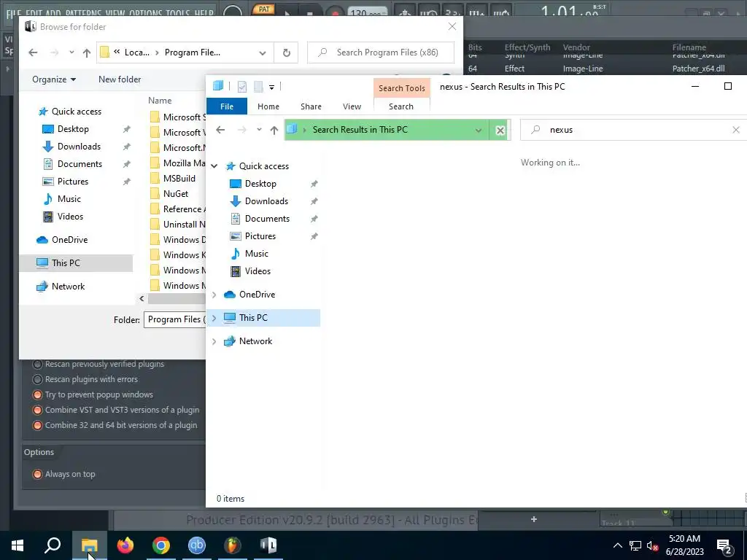The height and width of the screenshot is (560, 747).
Task: Open Google Chrome from taskbar
Action: pyautogui.click(x=161, y=545)
